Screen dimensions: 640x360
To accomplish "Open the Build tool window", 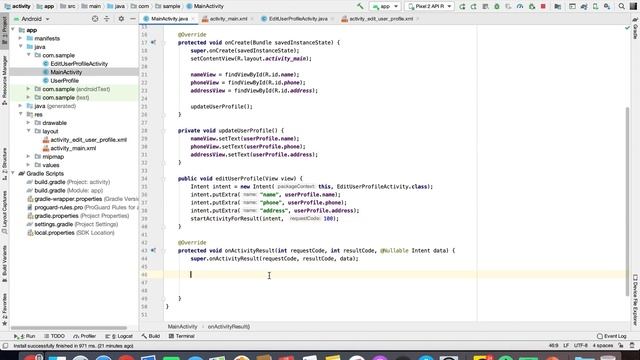I will tap(151, 336).
